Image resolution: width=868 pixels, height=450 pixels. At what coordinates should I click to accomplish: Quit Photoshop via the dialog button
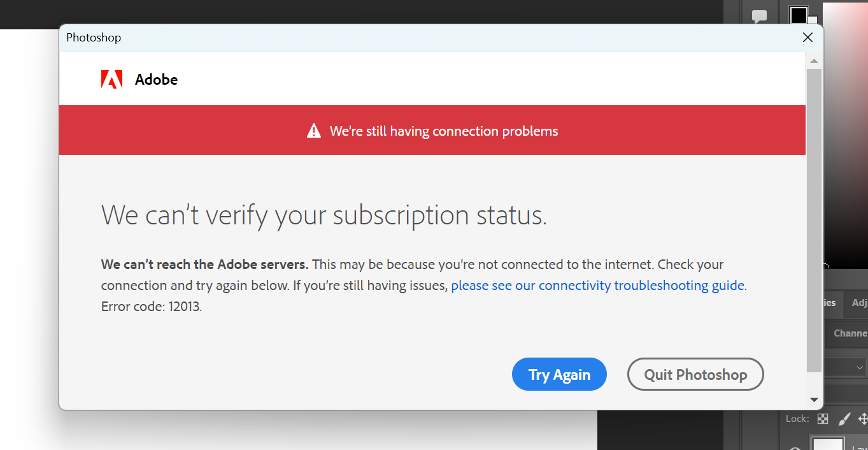(x=695, y=374)
